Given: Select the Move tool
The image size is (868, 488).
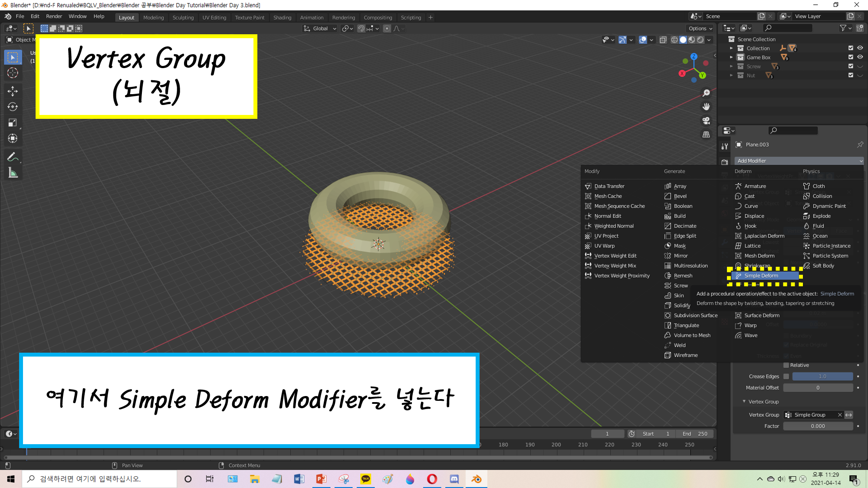Looking at the screenshot, I should [13, 91].
